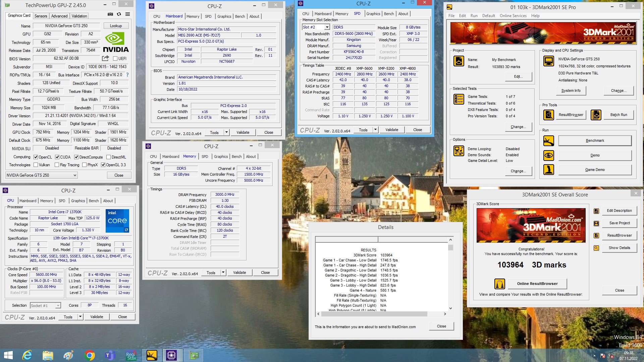Toggle Vulkan checkbox

(x=36, y=165)
